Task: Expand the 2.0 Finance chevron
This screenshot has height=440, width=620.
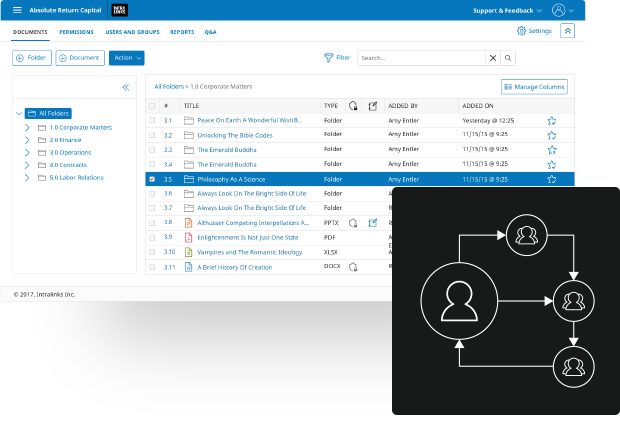Action: coord(27,140)
